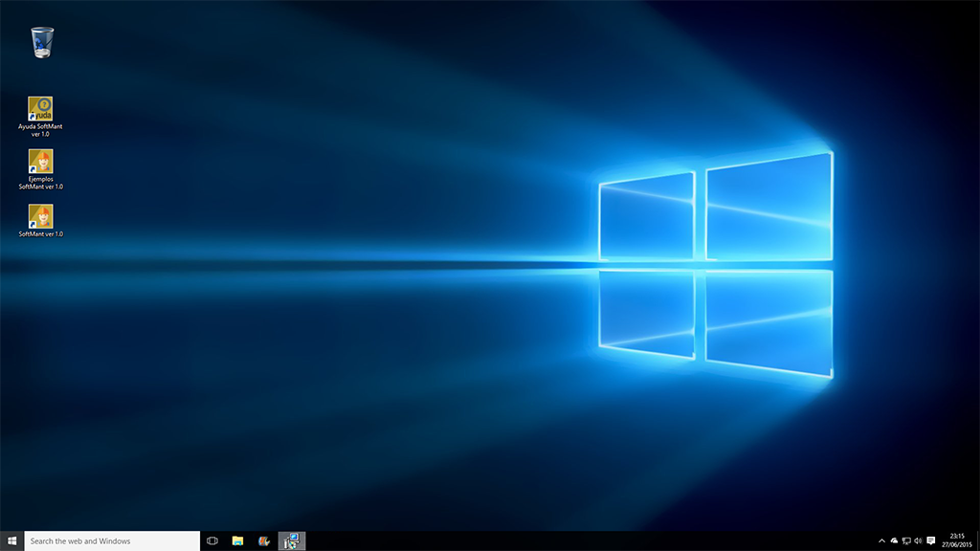Open the clock showing 23:15
The height and width of the screenshot is (551, 980).
pos(956,540)
